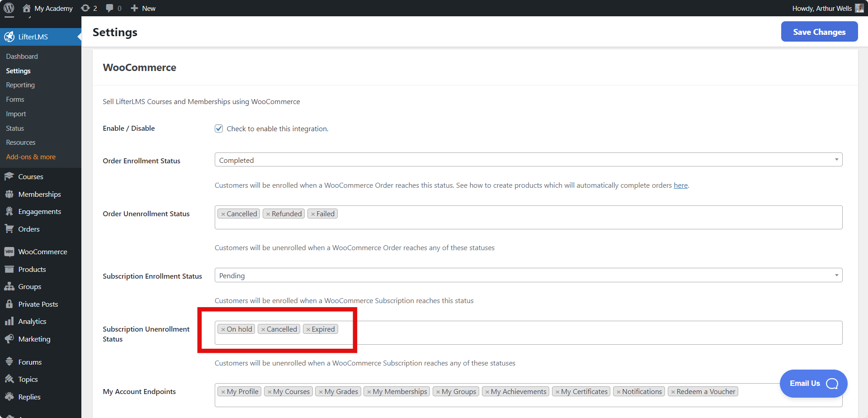Image resolution: width=868 pixels, height=418 pixels.
Task: Click the Memberships people icon
Action: pyautogui.click(x=9, y=194)
